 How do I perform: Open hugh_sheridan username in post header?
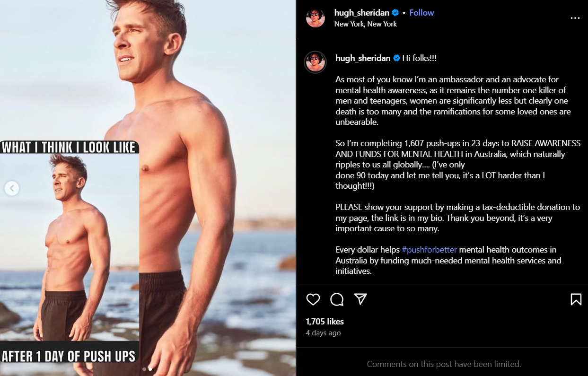point(362,13)
